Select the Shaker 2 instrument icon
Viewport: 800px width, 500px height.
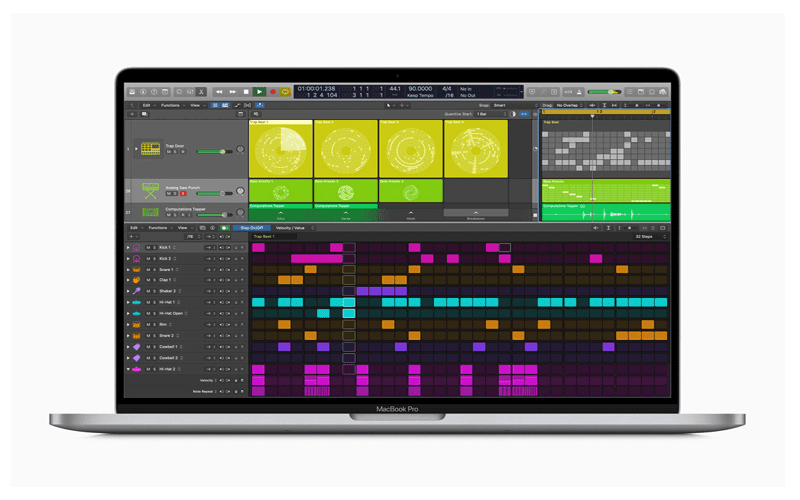[x=136, y=291]
